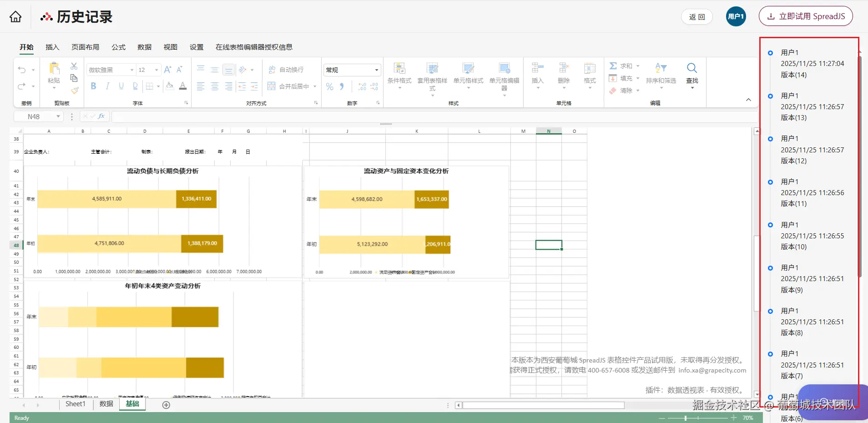Apply the fill color bucket
Screen dimensions: 868x423
pyautogui.click(x=170, y=86)
